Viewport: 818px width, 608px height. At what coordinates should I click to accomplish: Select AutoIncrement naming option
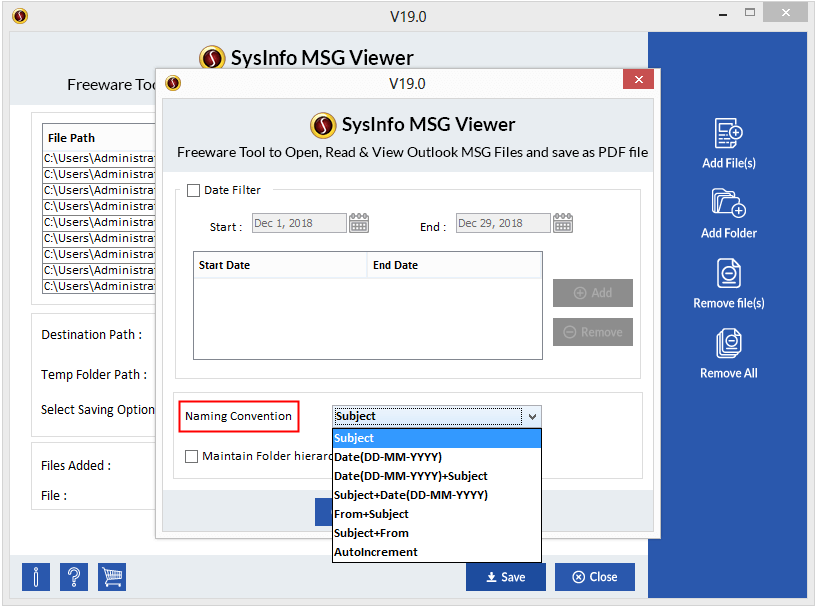click(437, 552)
